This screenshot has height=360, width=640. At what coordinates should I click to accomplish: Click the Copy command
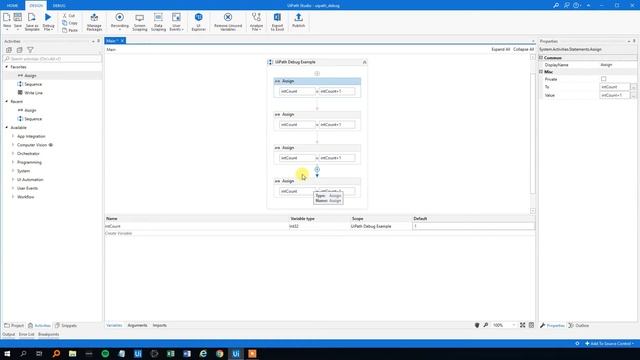coord(70,23)
